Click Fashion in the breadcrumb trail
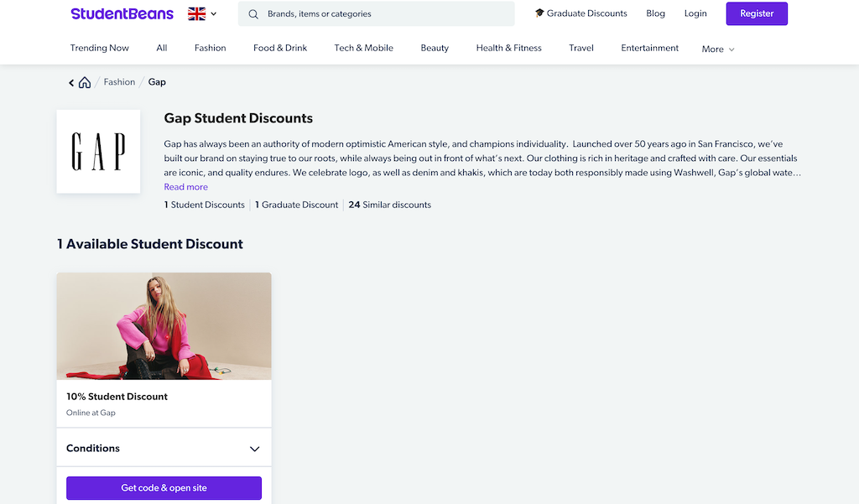Viewport: 859px width, 504px height. click(119, 81)
